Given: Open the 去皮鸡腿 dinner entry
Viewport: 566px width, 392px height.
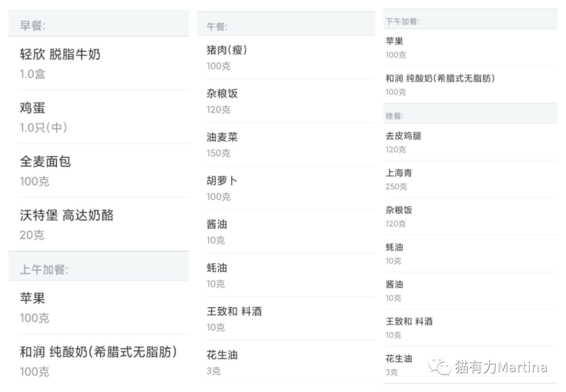Looking at the screenshot, I should pos(470,142).
